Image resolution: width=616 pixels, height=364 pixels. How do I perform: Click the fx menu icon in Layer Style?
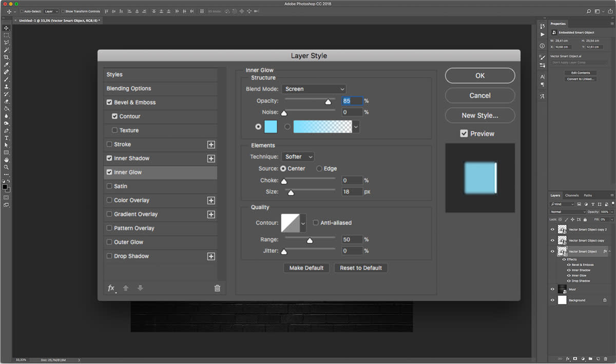click(111, 288)
